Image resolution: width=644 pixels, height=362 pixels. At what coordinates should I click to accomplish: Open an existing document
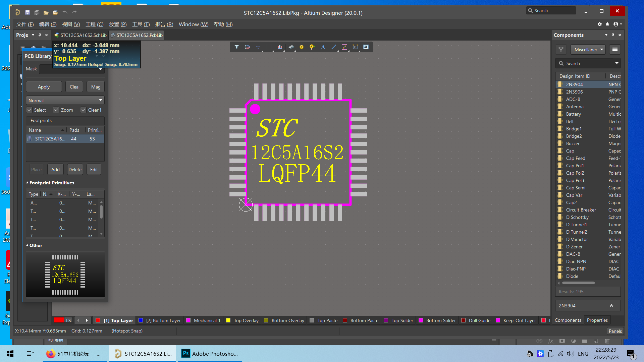pyautogui.click(x=46, y=12)
